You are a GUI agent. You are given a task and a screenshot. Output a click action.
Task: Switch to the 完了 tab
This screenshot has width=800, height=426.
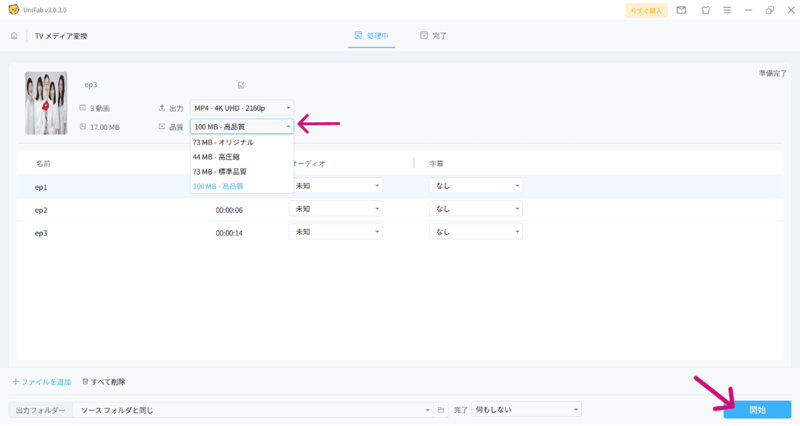click(433, 36)
